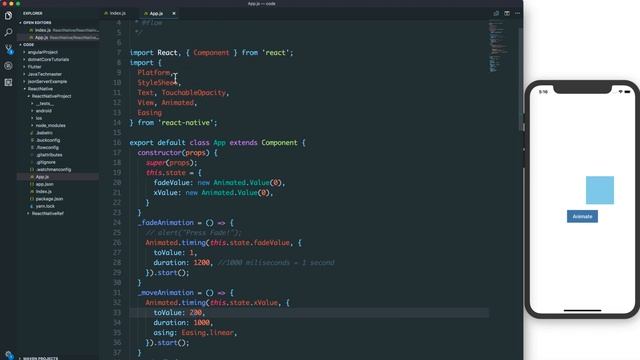Open the .buckconfig file
The height and width of the screenshot is (360, 640).
pyautogui.click(x=48, y=140)
